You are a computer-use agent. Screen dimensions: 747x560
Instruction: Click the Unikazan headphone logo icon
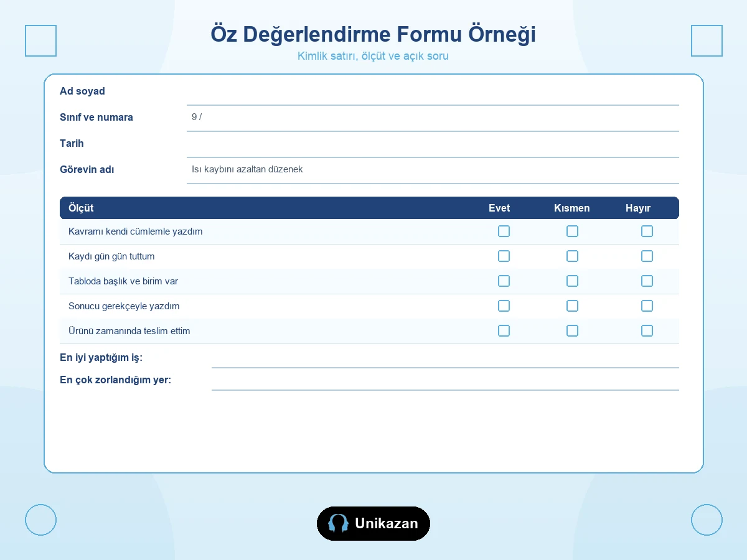pos(338,523)
